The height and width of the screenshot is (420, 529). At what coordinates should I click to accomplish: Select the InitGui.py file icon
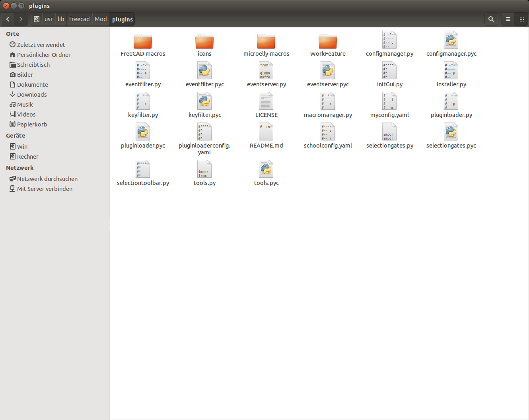(389, 70)
